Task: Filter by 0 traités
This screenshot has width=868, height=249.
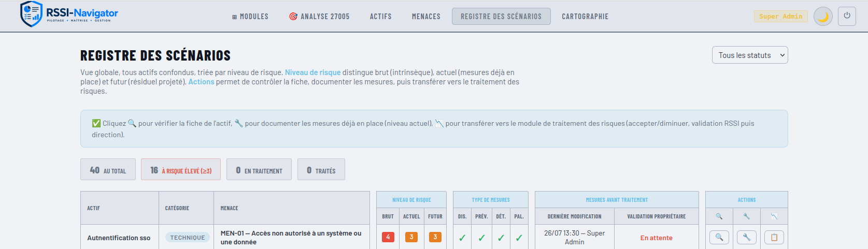Action: [x=321, y=170]
